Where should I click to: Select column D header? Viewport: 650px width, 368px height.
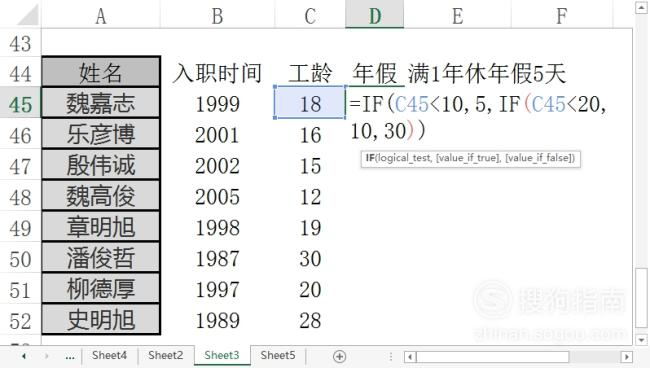pos(375,15)
